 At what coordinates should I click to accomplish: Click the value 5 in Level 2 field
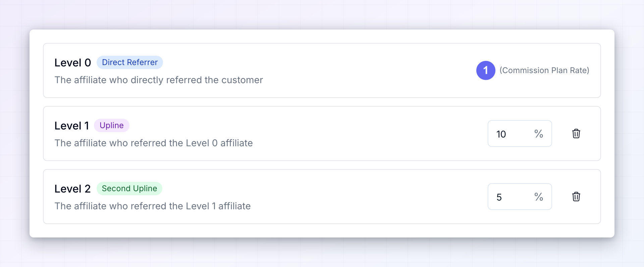click(499, 197)
